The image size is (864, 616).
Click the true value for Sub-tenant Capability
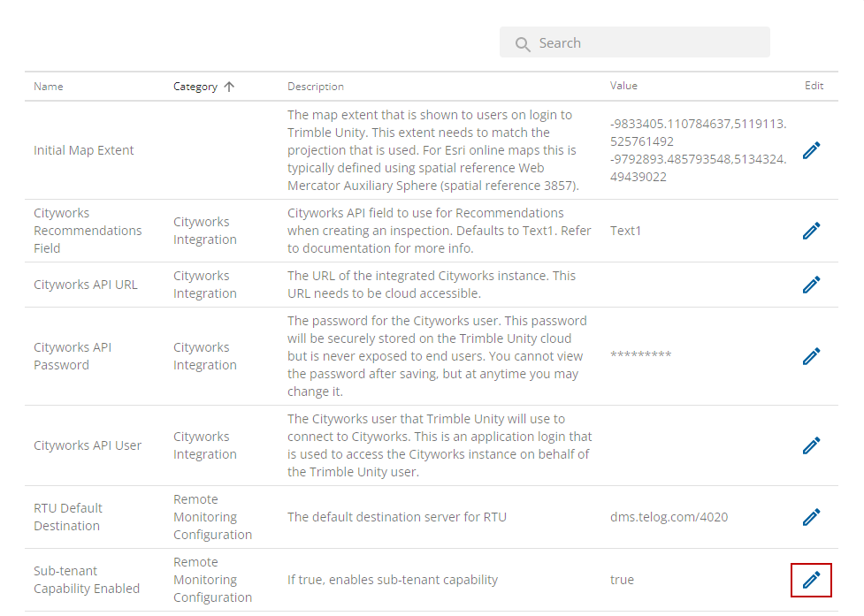pyautogui.click(x=622, y=580)
